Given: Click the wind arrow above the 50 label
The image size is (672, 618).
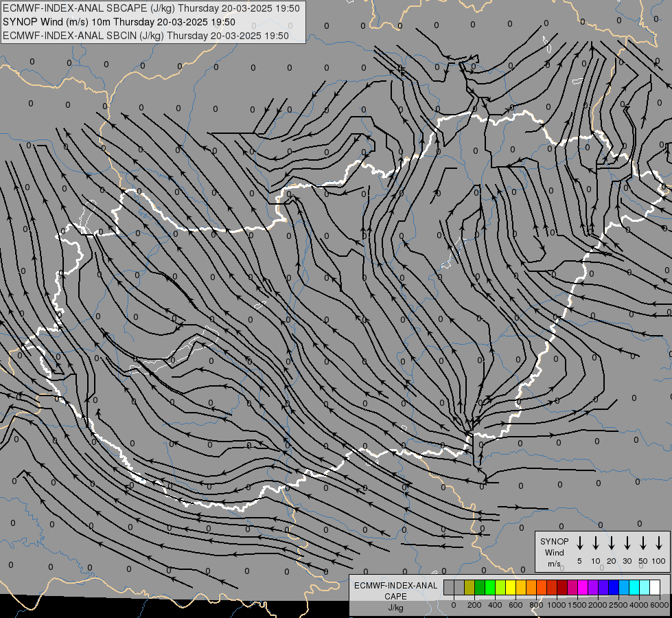Looking at the screenshot, I should (643, 543).
